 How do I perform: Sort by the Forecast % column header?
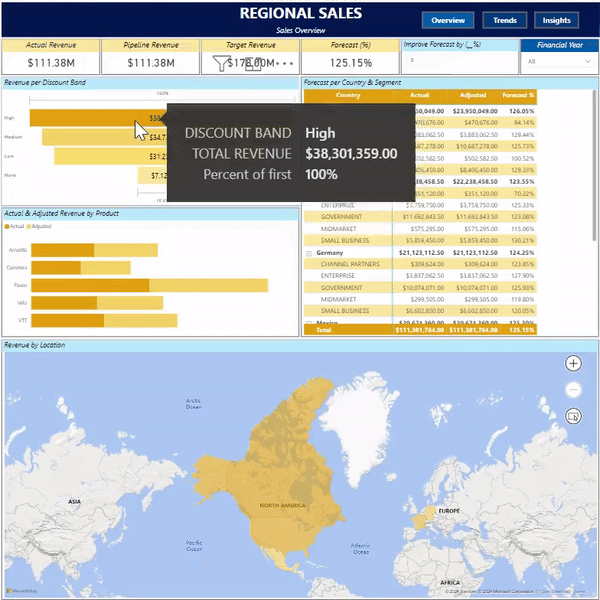coord(518,95)
